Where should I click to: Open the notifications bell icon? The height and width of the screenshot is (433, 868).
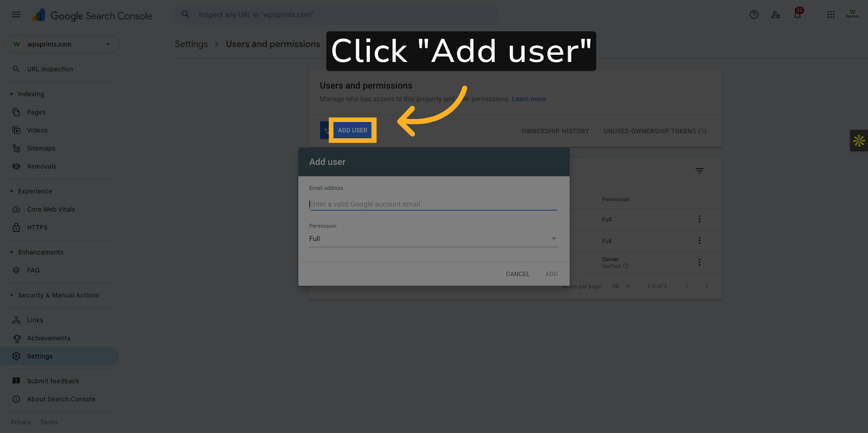(x=797, y=15)
